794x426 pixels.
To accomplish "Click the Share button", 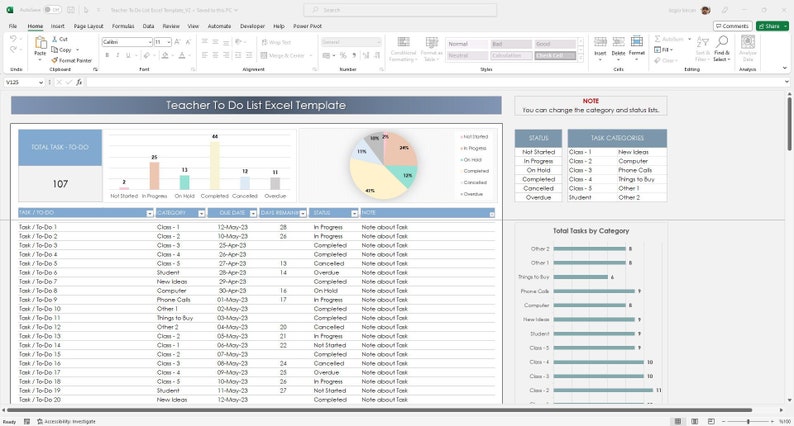I will (x=772, y=26).
